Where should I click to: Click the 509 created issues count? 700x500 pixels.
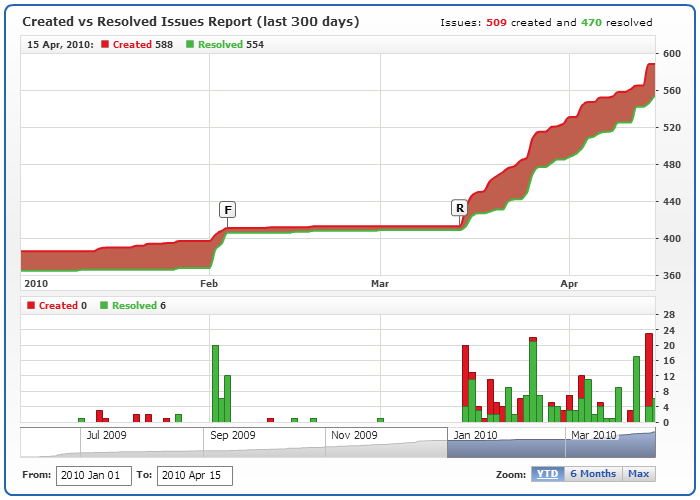[496, 22]
